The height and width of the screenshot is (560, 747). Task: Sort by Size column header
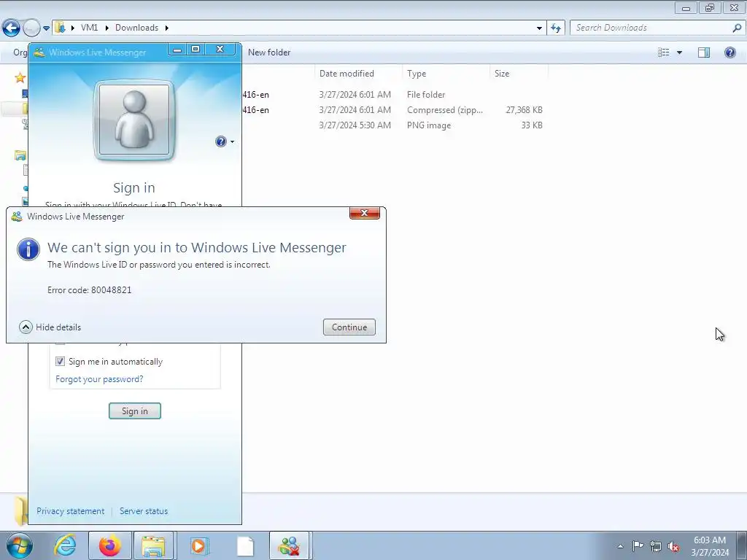coord(519,74)
